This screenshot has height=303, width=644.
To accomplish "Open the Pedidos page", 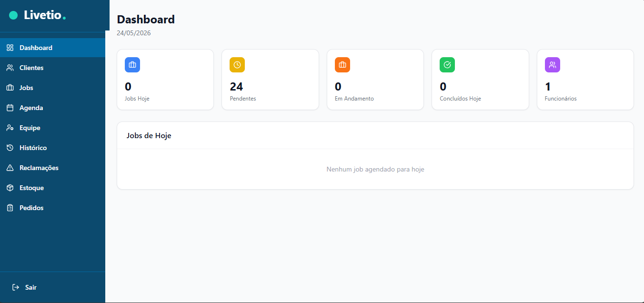I will pos(52,208).
